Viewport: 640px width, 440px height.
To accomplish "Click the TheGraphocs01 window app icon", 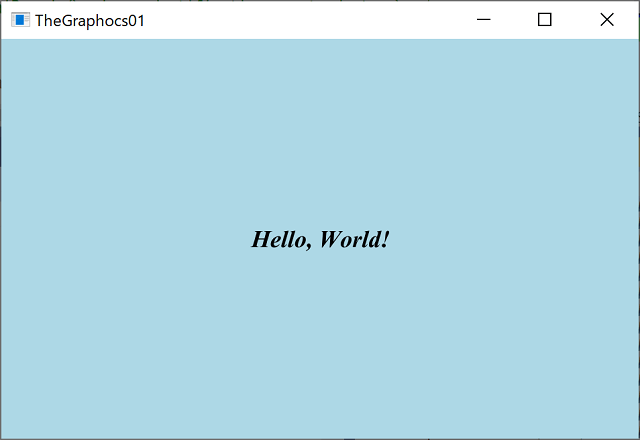I will [20, 20].
